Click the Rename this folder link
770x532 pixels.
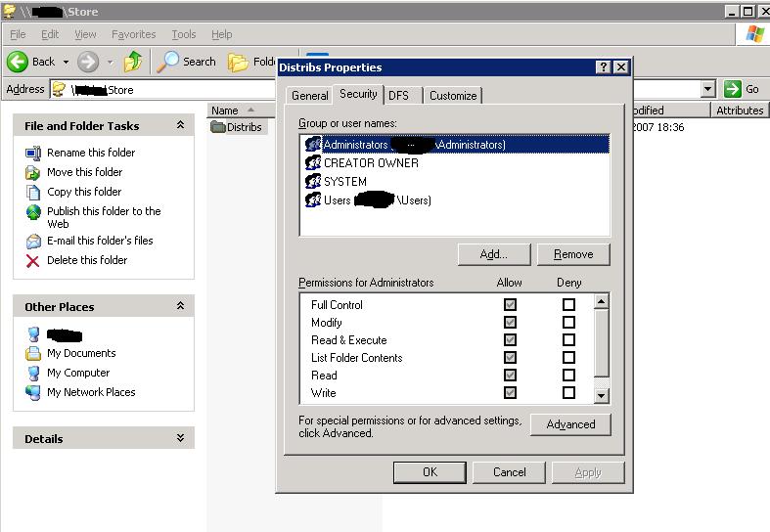click(91, 153)
